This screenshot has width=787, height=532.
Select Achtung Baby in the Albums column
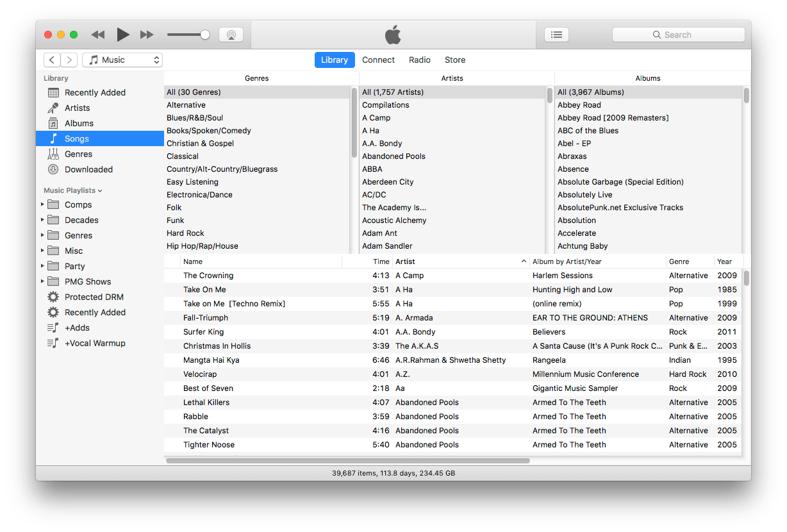click(x=649, y=246)
